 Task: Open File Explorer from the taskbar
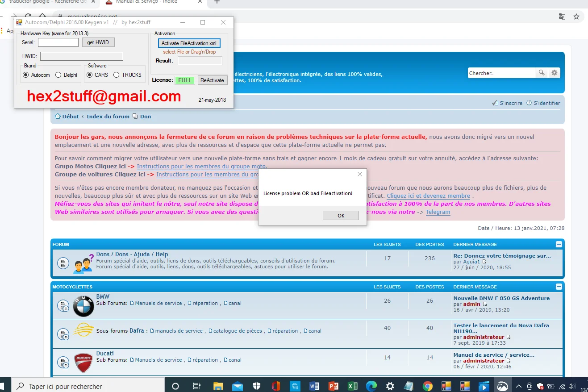[218, 386]
